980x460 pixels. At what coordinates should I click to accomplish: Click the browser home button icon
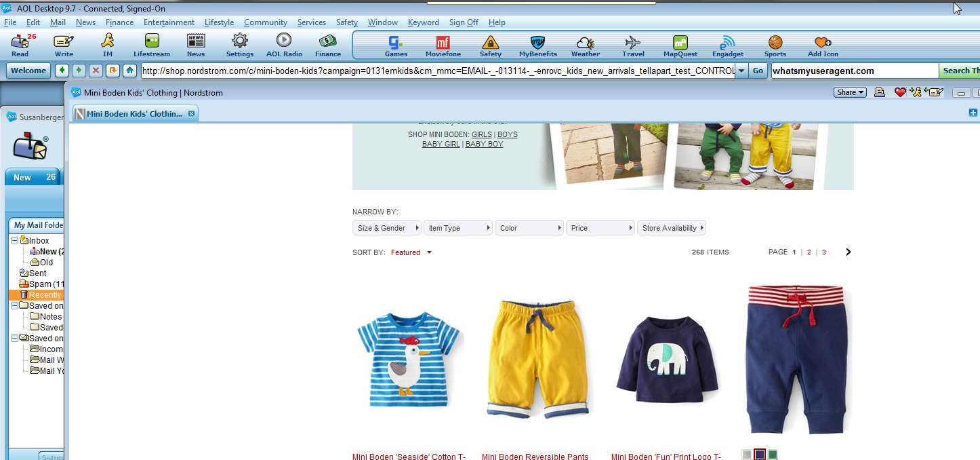point(129,70)
